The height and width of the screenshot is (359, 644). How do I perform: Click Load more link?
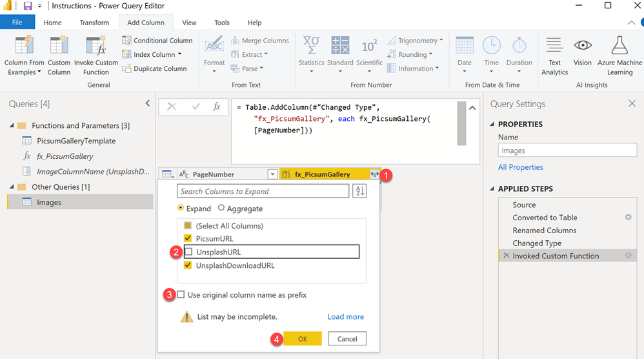[345, 316]
